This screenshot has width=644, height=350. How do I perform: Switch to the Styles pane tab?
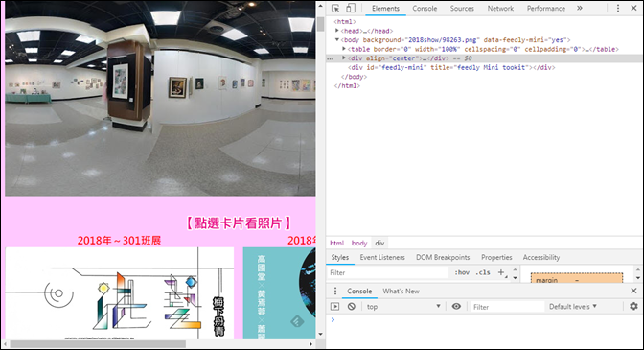(339, 257)
